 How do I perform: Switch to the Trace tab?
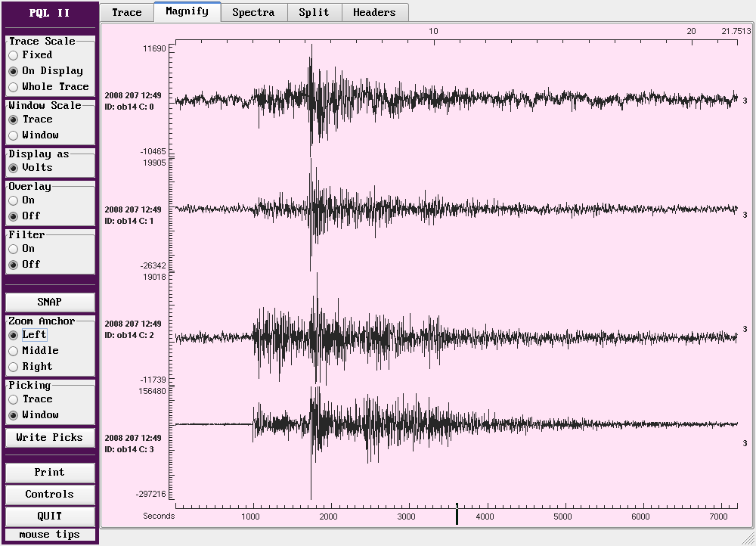click(126, 12)
